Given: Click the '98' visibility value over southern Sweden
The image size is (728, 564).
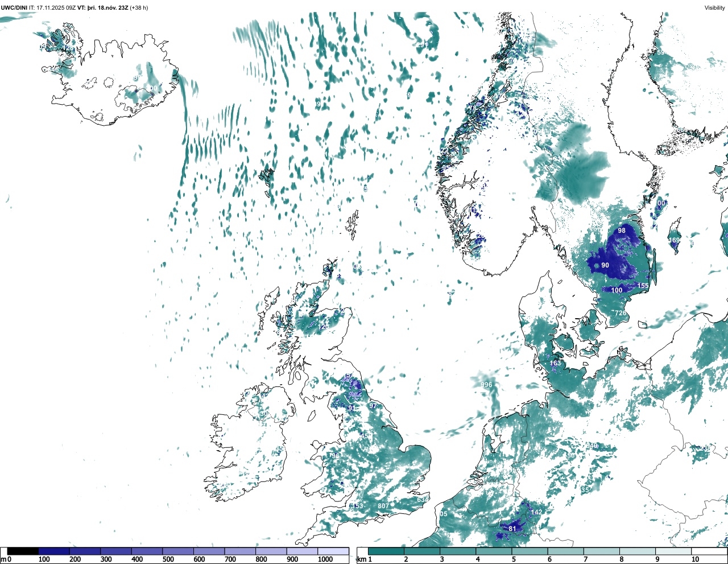Looking at the screenshot, I should click(x=622, y=230).
